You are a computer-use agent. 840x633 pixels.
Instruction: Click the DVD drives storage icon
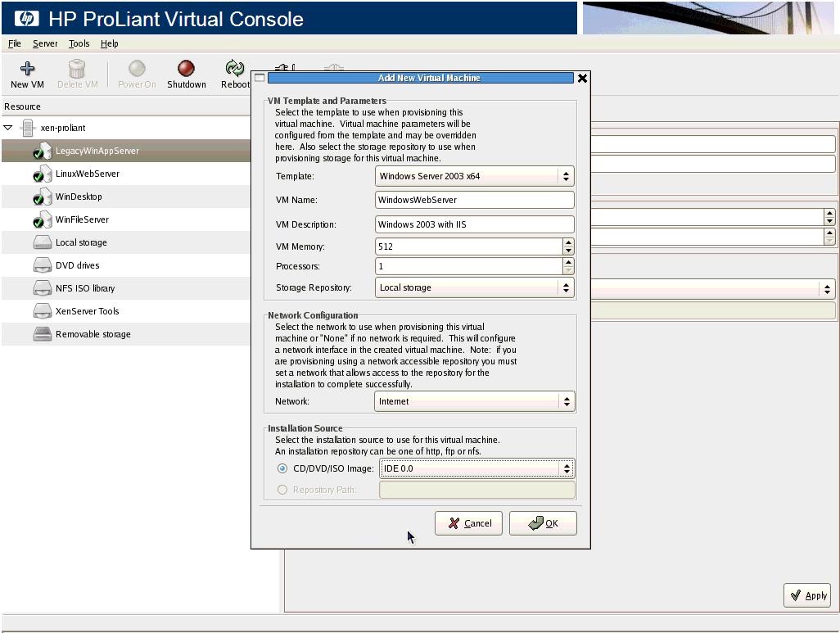click(x=42, y=265)
